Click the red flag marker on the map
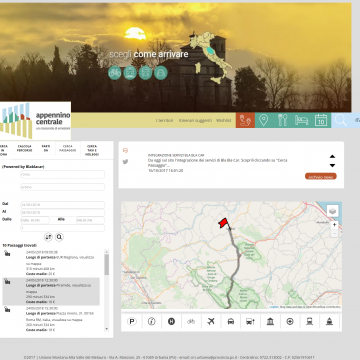This screenshot has width=360, height=360. (x=223, y=223)
